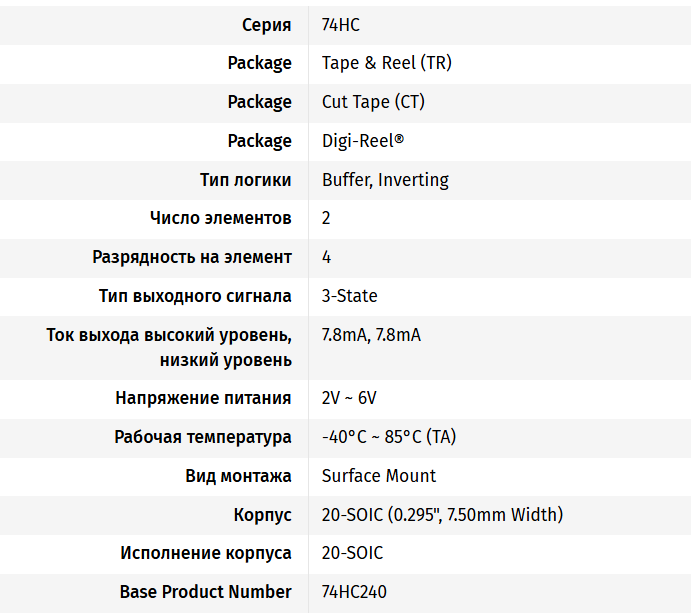Click the "Cut Tape (CT)" package value

(373, 102)
